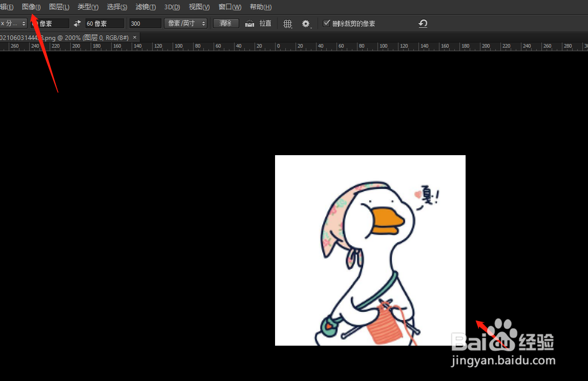Open the 像素/英寸 unit dropdown

(x=186, y=23)
